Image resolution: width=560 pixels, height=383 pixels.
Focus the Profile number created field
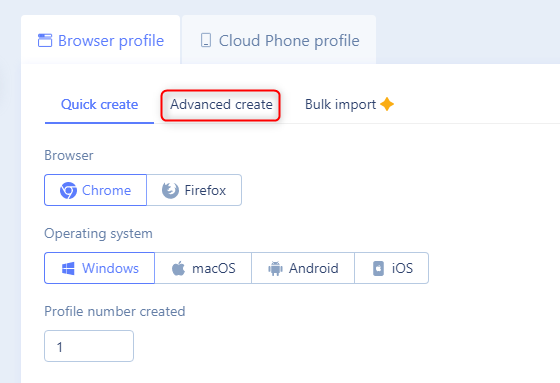(89, 346)
